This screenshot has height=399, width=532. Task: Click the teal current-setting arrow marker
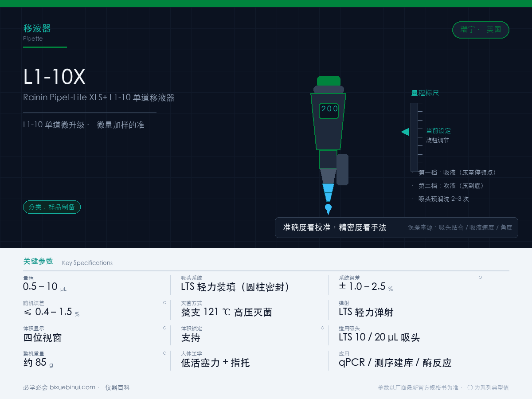tap(405, 132)
